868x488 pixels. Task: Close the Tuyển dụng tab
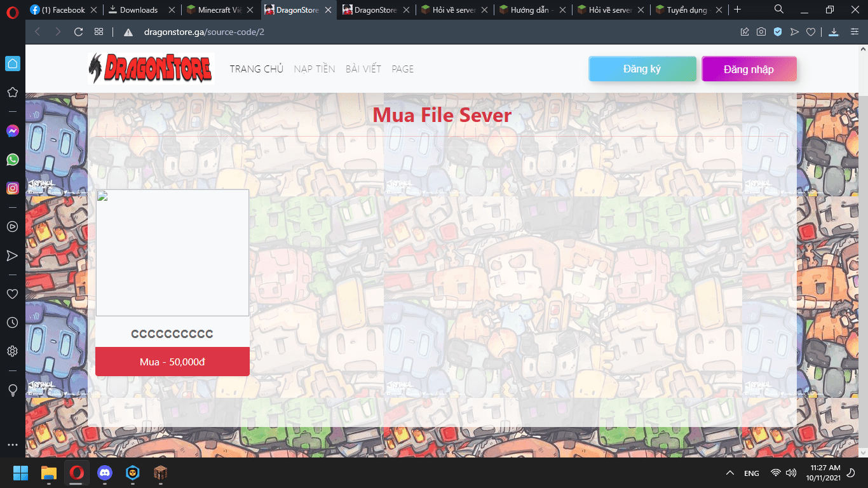[x=720, y=10]
